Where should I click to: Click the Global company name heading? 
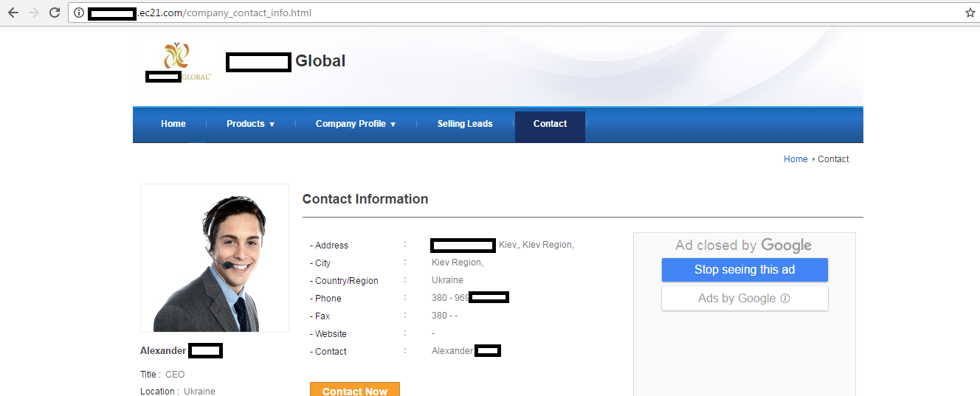pyautogui.click(x=320, y=61)
